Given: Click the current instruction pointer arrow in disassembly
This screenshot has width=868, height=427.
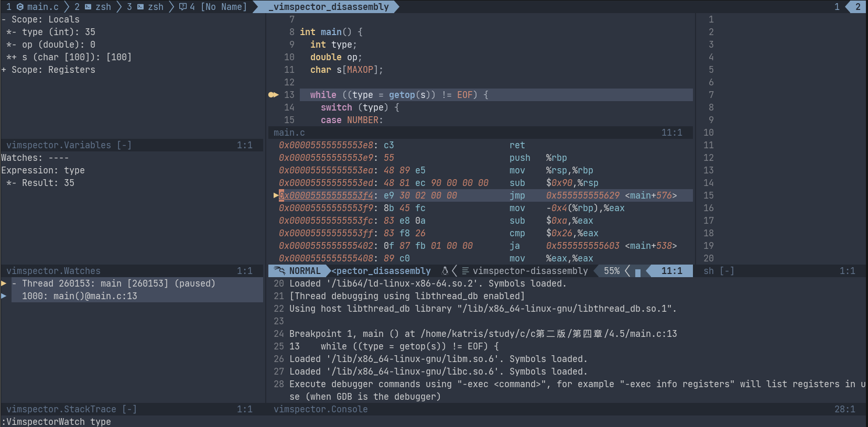Looking at the screenshot, I should [x=276, y=195].
